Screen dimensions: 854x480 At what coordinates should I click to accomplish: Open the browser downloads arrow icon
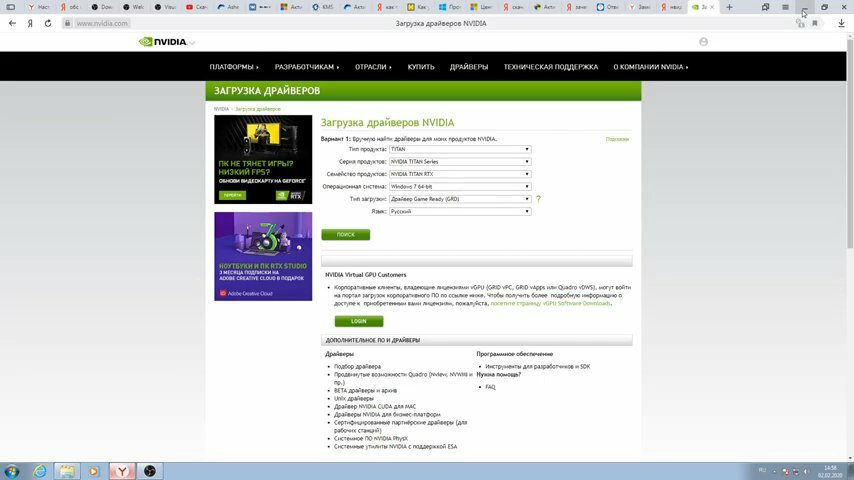[x=841, y=23]
